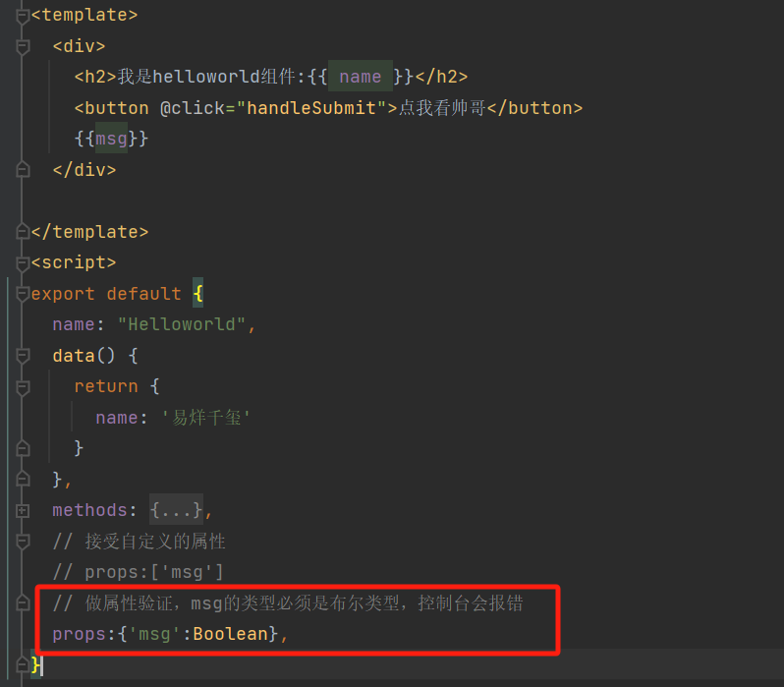The height and width of the screenshot is (687, 784).
Task: Click the 做属性验证 validation comment line
Action: click(288, 602)
